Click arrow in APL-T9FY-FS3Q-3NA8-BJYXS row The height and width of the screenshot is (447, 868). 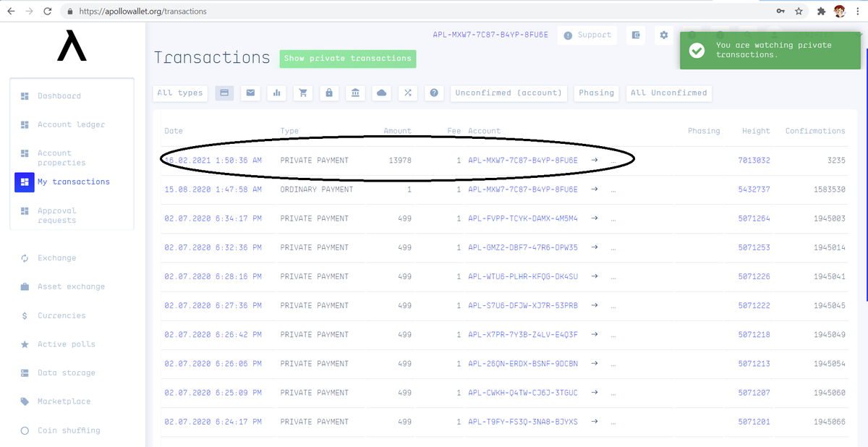(x=595, y=421)
